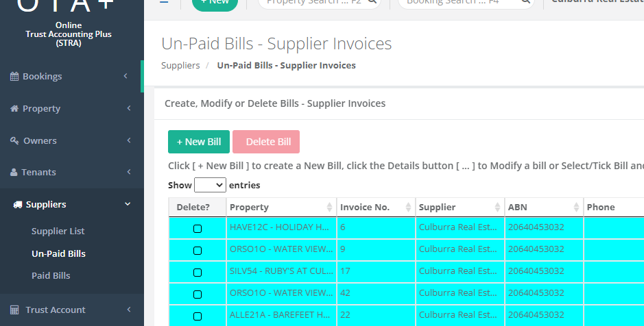Open the Show entries dropdown
The height and width of the screenshot is (326, 644).
coord(210,185)
